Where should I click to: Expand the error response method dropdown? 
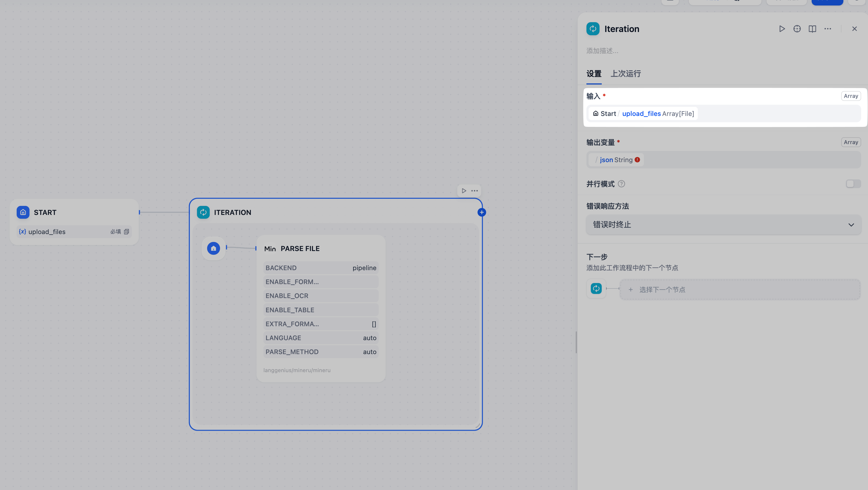pos(724,224)
